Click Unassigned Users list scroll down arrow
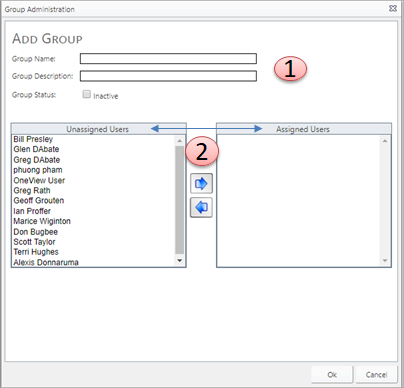 (x=180, y=260)
